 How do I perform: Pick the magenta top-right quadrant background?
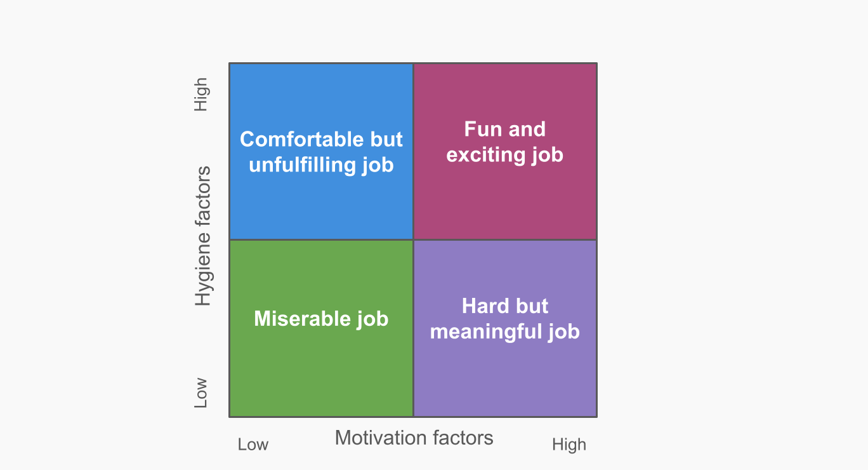(504, 203)
